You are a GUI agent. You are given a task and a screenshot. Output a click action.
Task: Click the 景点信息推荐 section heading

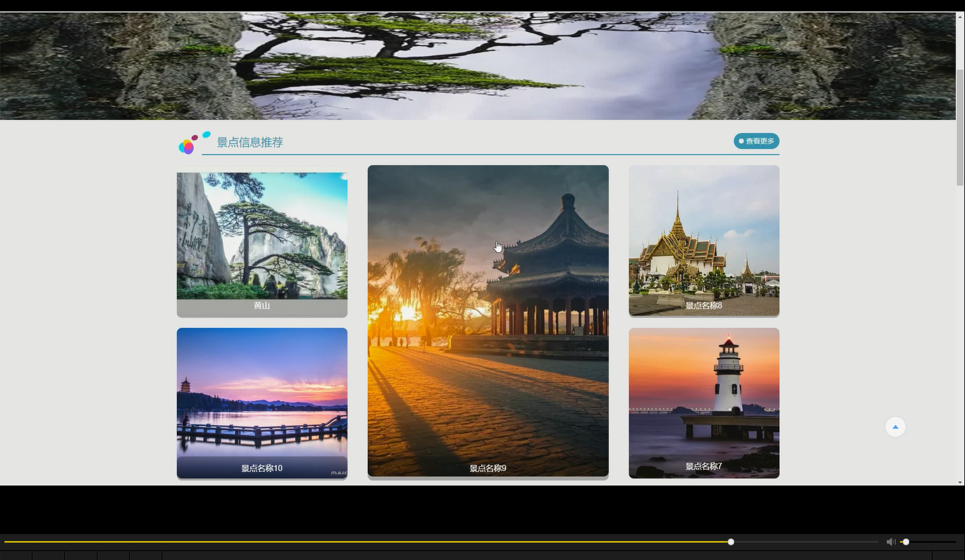pos(250,143)
